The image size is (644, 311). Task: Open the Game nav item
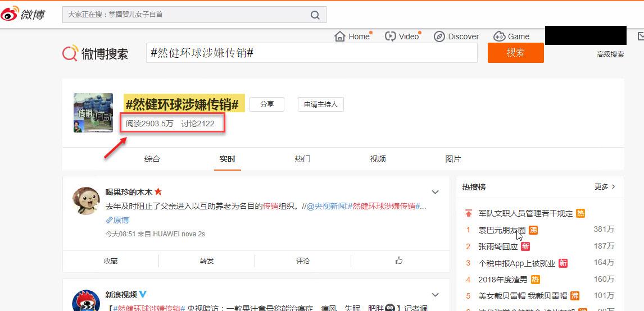click(511, 36)
